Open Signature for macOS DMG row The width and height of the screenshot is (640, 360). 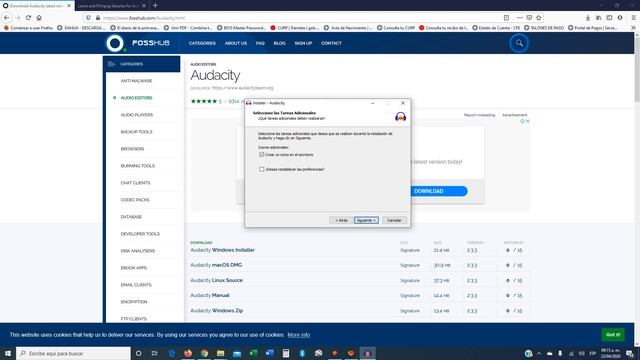pos(410,265)
